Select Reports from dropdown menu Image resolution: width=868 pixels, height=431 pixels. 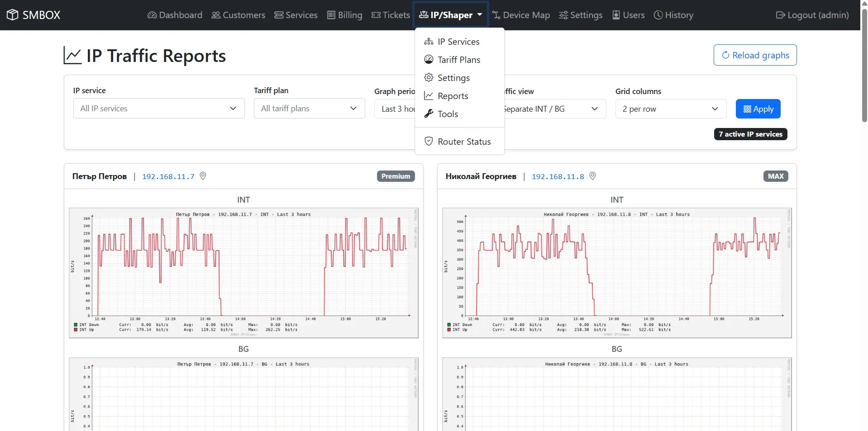tap(459, 96)
